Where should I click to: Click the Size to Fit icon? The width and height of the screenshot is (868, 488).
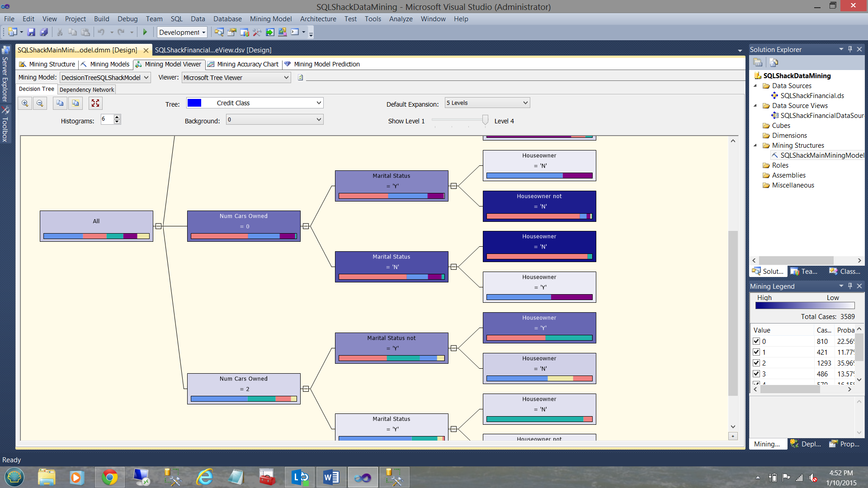click(x=95, y=103)
